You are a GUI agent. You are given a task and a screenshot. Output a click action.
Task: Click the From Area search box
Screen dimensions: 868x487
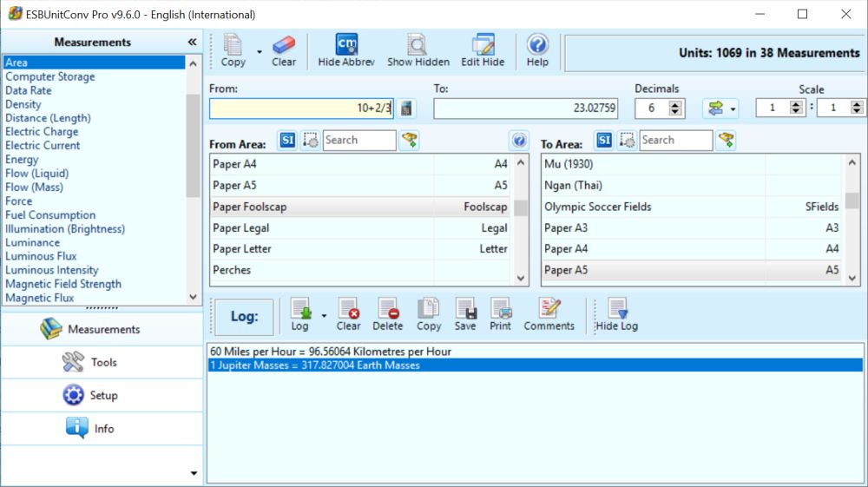pyautogui.click(x=359, y=141)
